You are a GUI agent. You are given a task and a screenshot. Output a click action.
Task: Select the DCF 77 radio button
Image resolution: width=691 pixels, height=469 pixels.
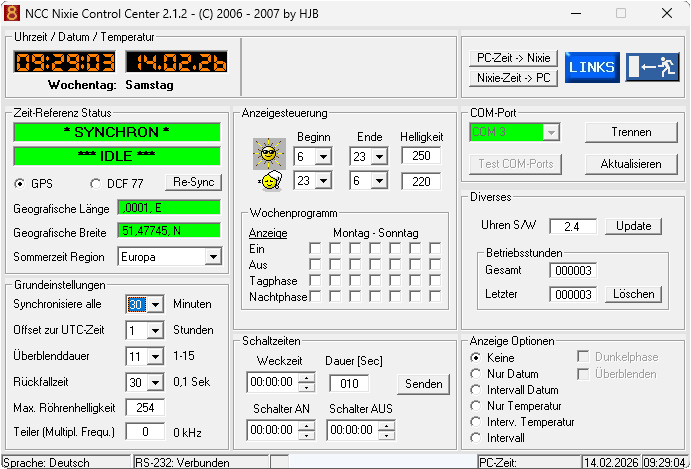coord(96,184)
